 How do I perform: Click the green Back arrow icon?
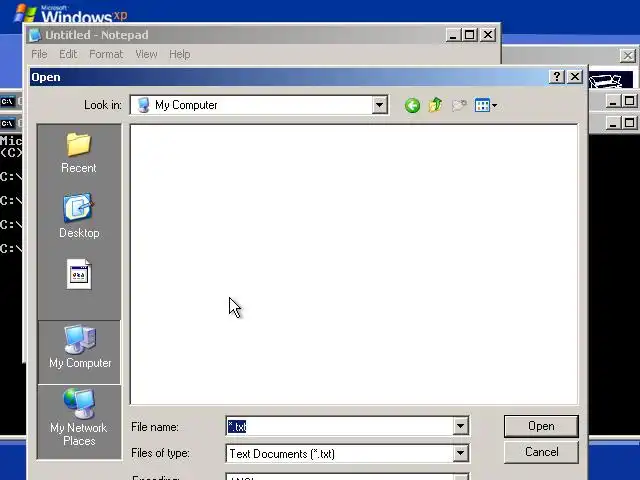click(x=412, y=106)
